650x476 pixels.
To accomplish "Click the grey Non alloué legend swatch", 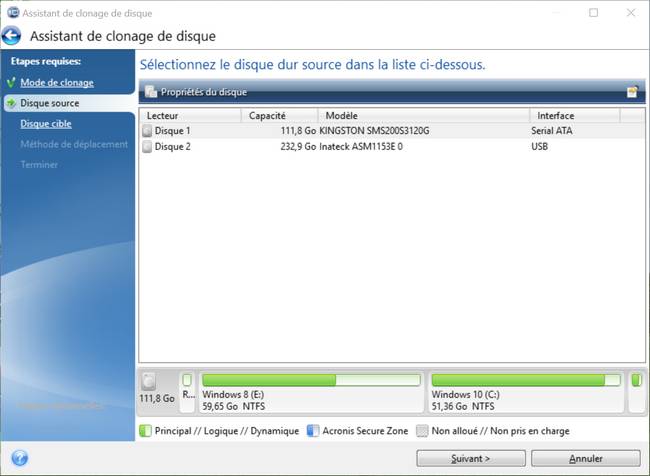I will [422, 431].
